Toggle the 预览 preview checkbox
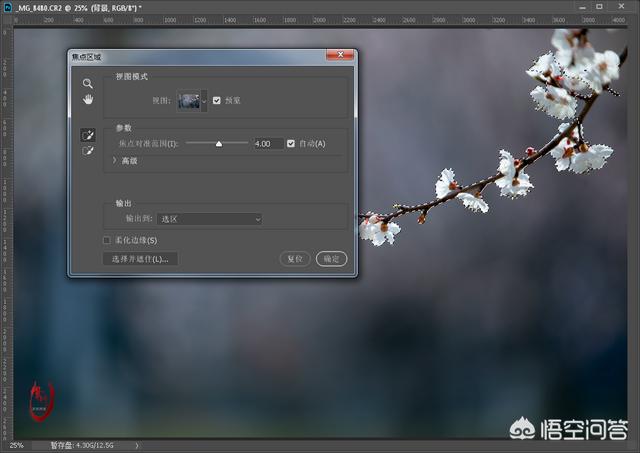Screen dimensions: 640x453 (x=217, y=100)
